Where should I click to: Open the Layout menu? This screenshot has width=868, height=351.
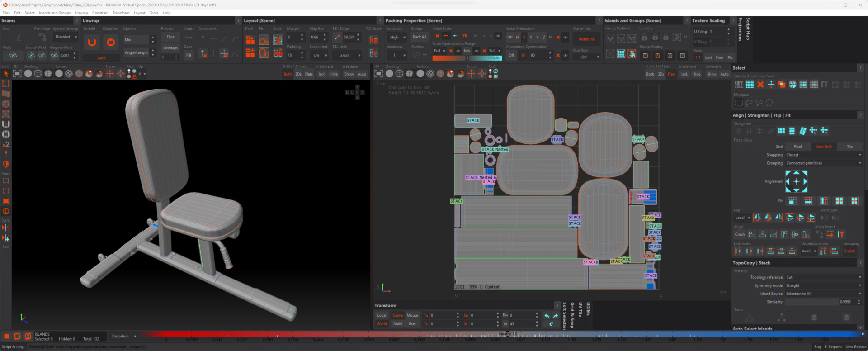click(x=140, y=13)
